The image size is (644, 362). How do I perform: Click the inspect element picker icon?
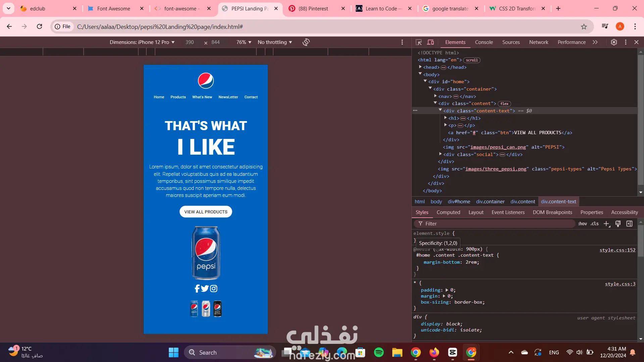coord(418,42)
